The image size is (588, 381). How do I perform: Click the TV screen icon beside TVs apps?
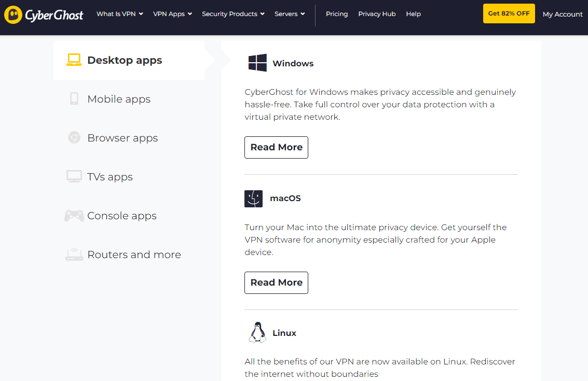pyautogui.click(x=74, y=176)
